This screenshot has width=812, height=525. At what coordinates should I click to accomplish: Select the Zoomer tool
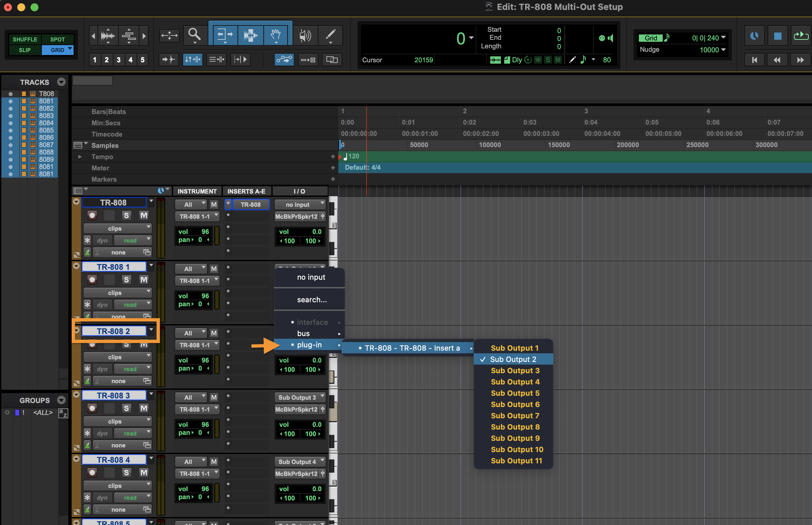[x=195, y=35]
